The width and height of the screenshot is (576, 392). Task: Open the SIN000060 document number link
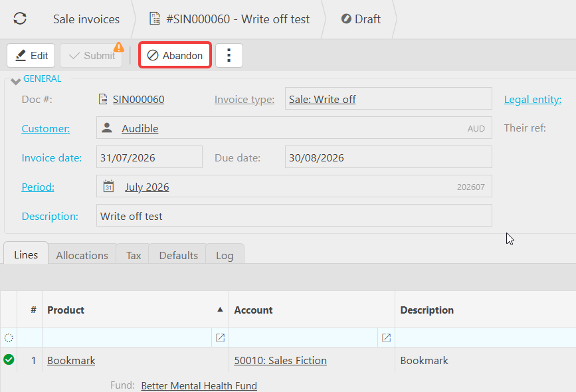[138, 100]
